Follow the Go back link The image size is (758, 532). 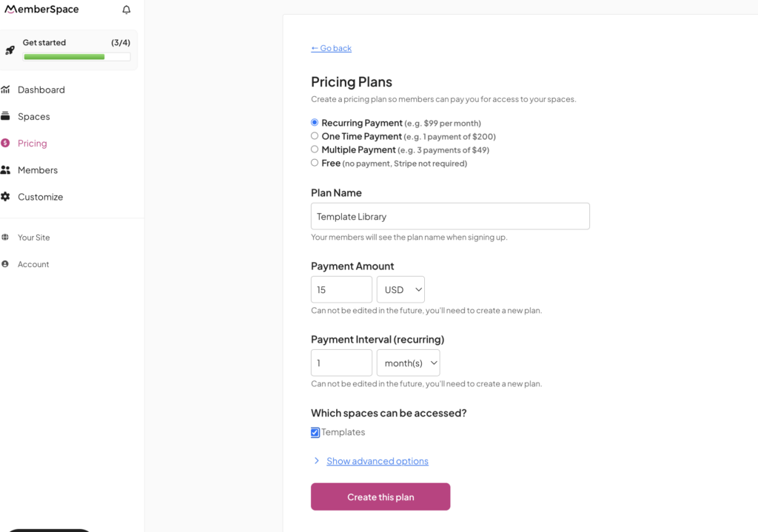click(x=331, y=48)
